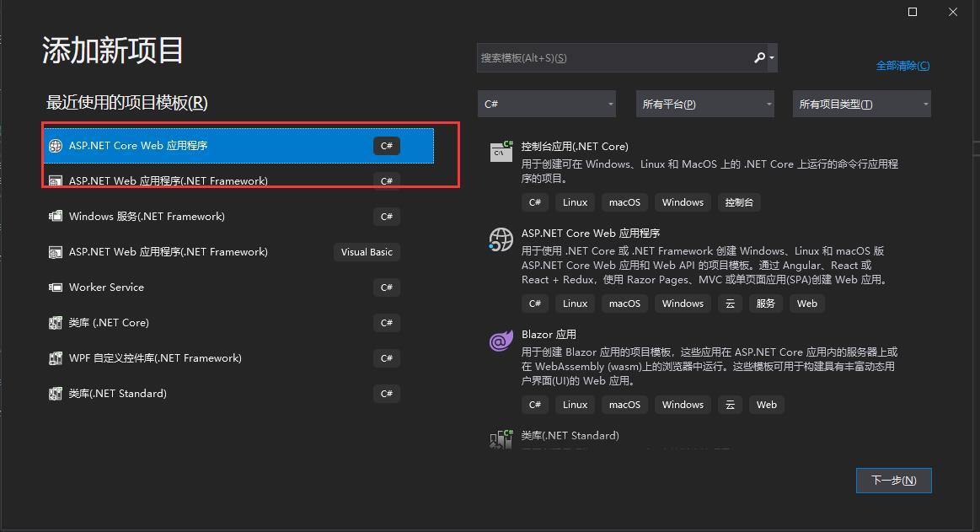
Task: Click the 云 tag under Blazor 应用
Action: pos(730,405)
